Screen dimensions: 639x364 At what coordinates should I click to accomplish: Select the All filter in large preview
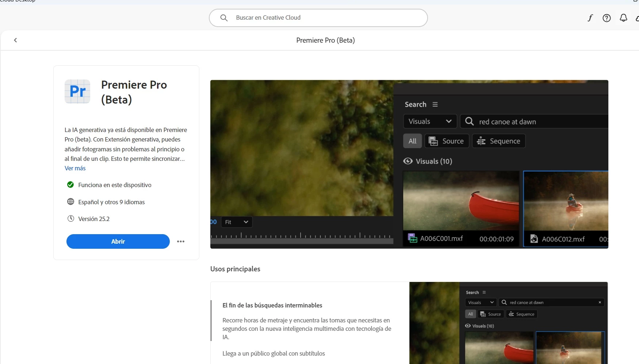coord(413,141)
